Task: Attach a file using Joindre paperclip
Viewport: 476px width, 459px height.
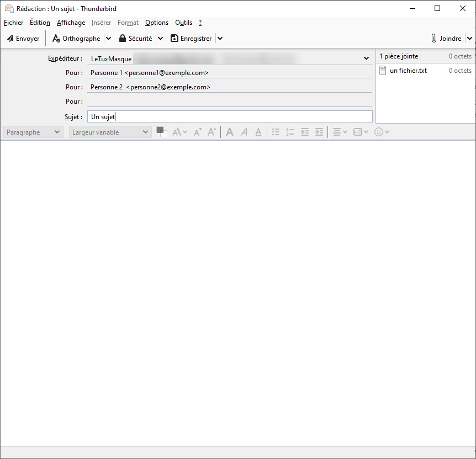Action: 446,39
